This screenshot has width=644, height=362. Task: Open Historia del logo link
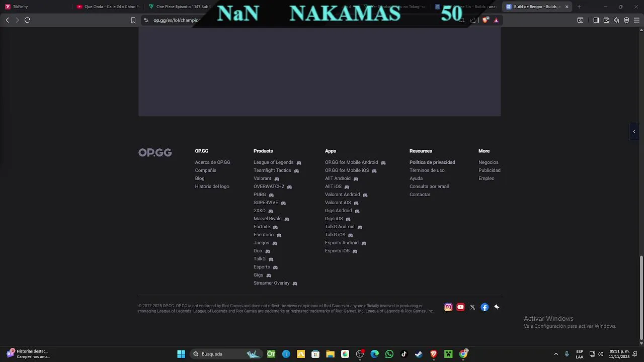click(x=212, y=187)
